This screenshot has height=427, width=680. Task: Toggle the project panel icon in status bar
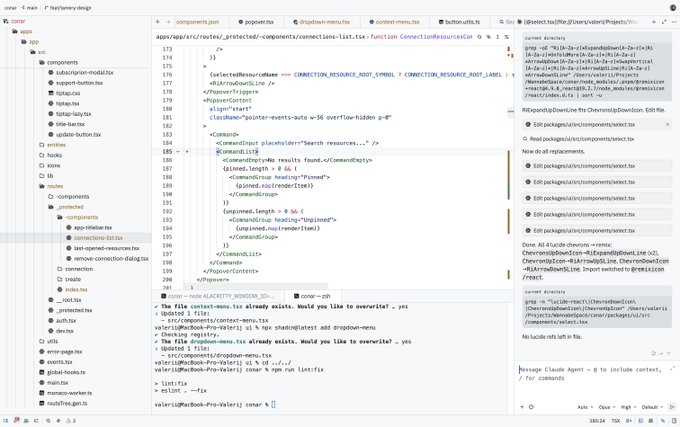6,420
